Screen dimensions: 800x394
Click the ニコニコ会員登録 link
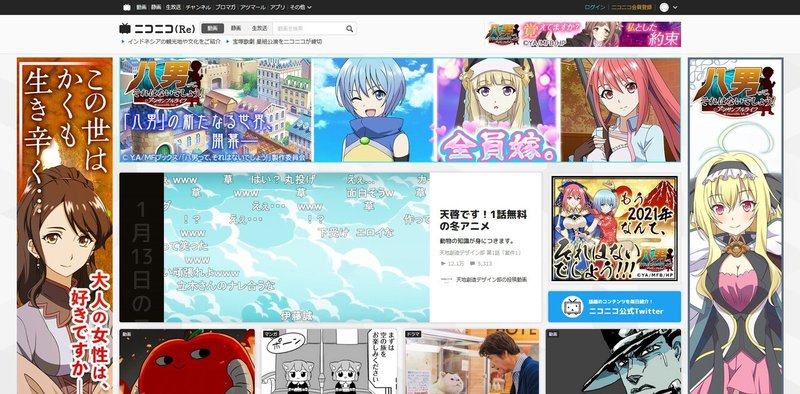click(631, 7)
